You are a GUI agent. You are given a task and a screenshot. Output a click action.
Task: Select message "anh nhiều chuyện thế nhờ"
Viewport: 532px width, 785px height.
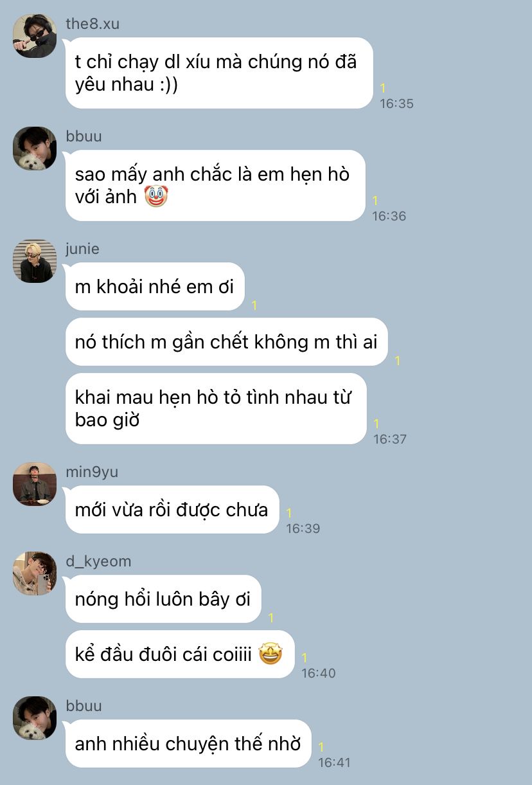[188, 744]
